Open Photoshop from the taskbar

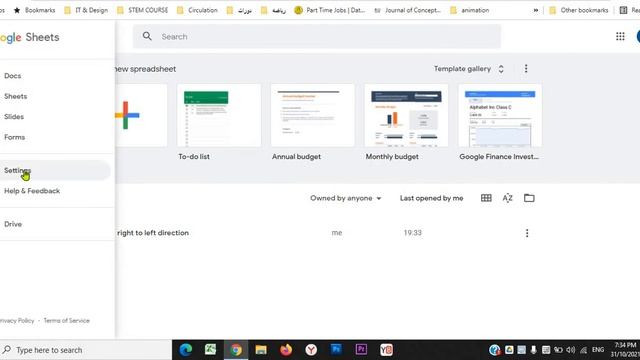[336, 350]
